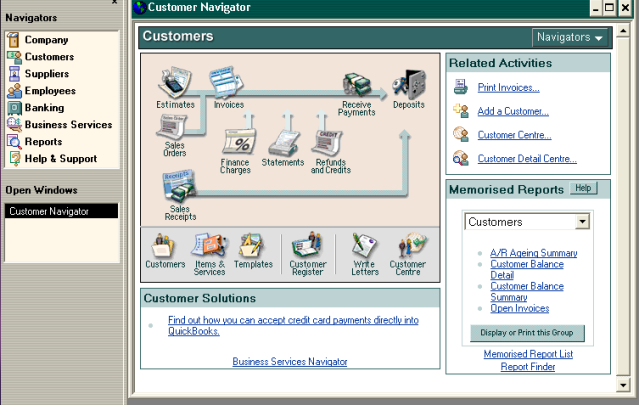Click Add a Customer link
This screenshot has height=405, width=639.
(513, 111)
